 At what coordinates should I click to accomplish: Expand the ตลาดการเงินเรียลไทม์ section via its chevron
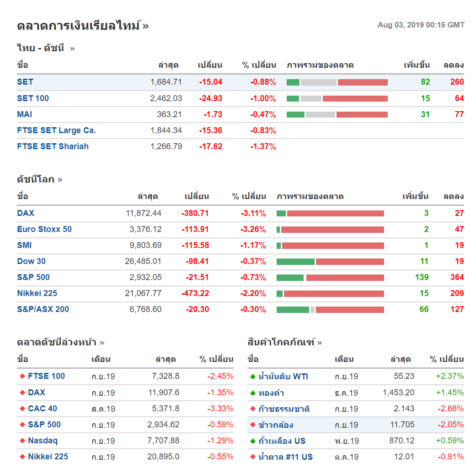pyautogui.click(x=145, y=26)
